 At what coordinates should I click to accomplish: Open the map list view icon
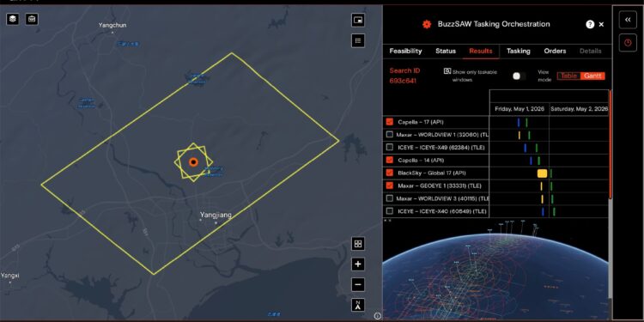[358, 40]
